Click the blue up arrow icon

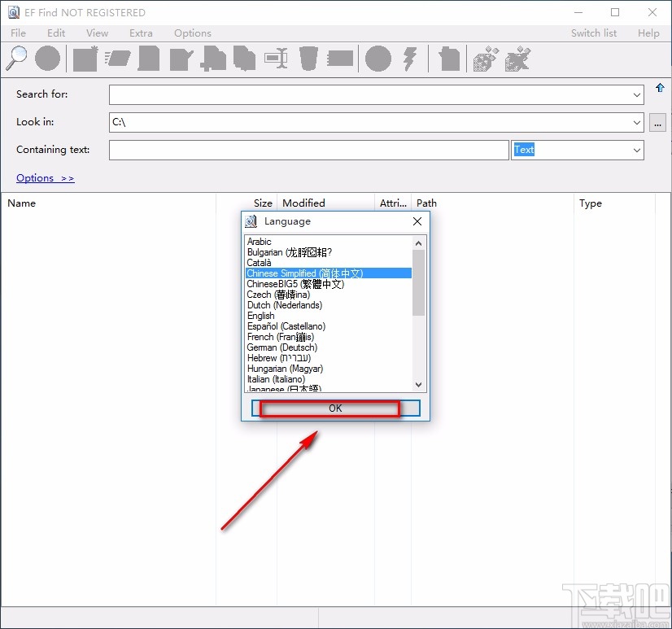(660, 88)
